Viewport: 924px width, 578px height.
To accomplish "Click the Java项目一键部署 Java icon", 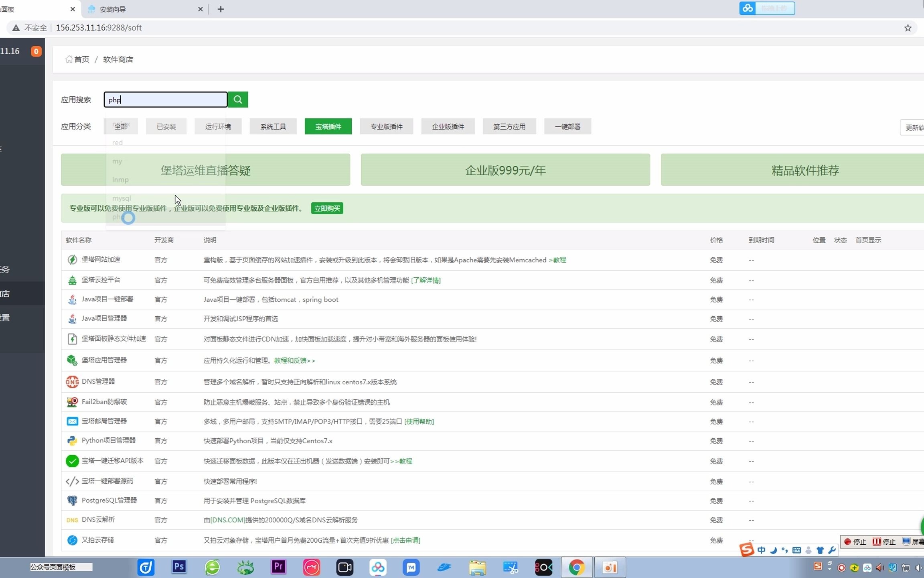I will click(72, 299).
